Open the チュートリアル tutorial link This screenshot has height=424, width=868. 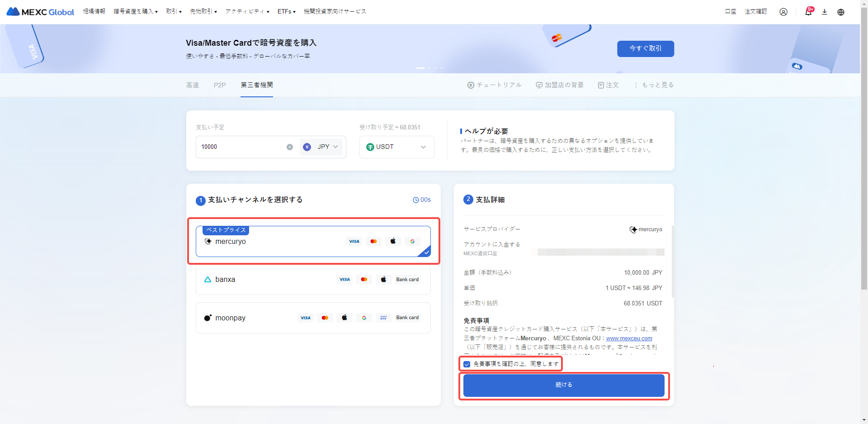(x=494, y=85)
